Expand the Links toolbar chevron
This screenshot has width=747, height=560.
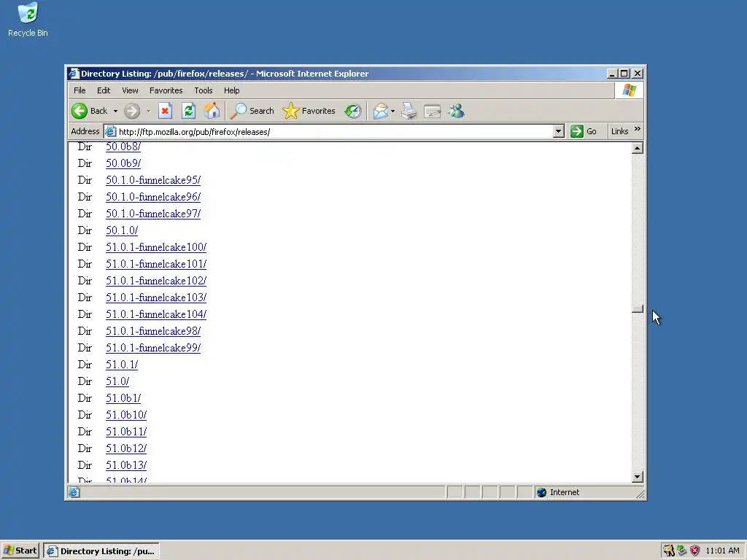[x=638, y=129]
